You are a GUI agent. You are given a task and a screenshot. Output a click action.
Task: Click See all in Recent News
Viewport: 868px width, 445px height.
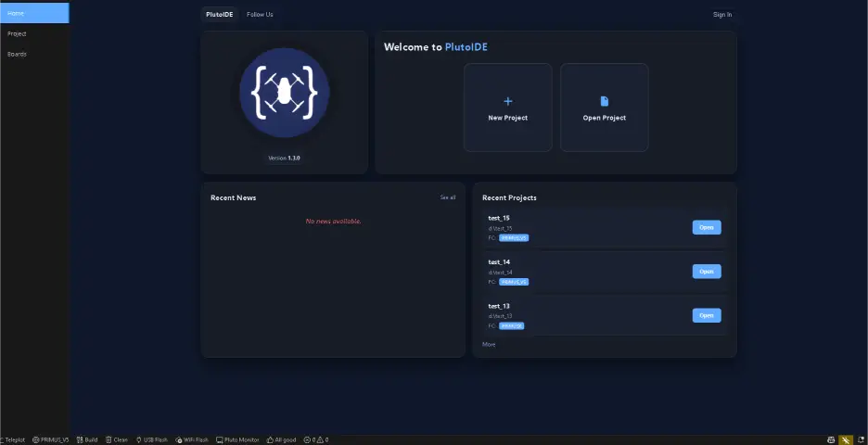[x=447, y=197]
